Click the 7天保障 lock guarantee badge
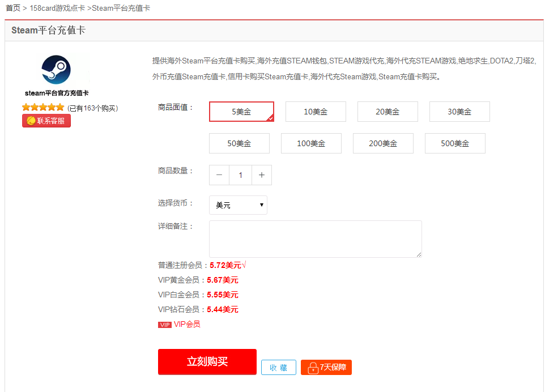The height and width of the screenshot is (392, 545). (x=326, y=368)
